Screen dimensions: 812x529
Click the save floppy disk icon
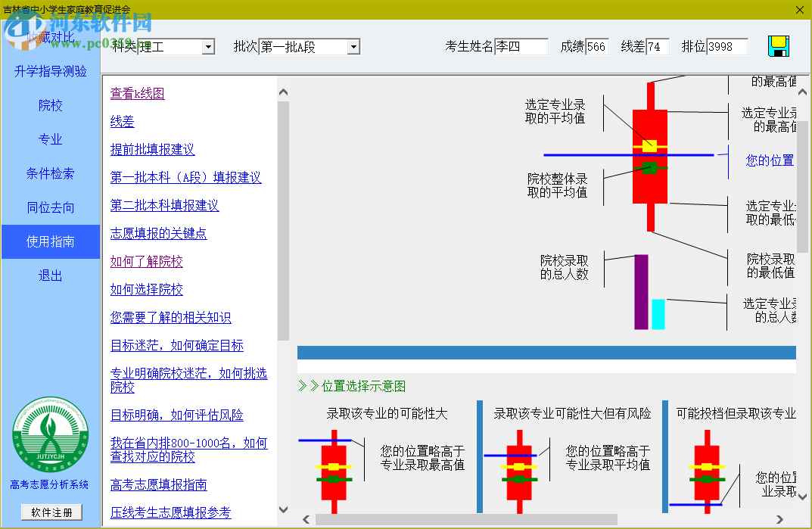pos(779,45)
